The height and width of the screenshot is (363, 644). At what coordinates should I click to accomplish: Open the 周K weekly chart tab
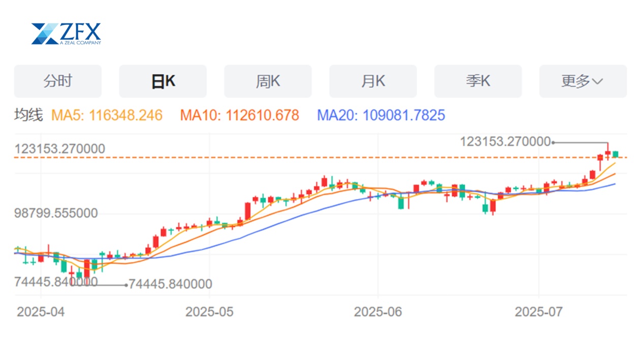click(x=268, y=81)
